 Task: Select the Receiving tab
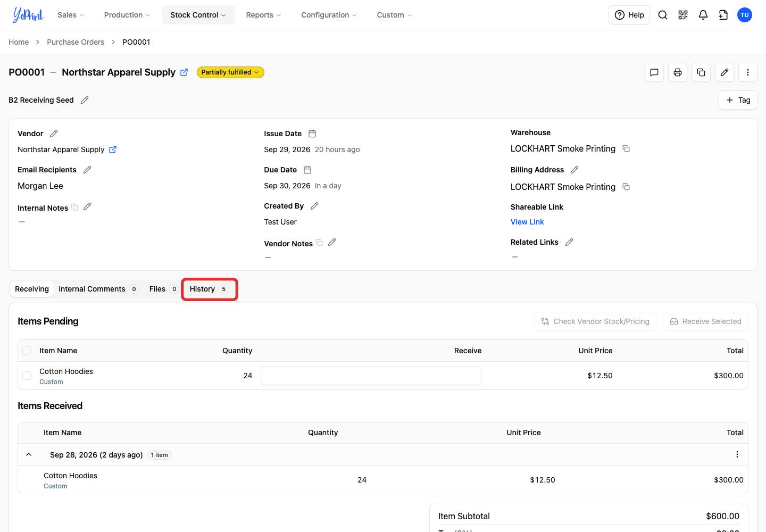[32, 289]
